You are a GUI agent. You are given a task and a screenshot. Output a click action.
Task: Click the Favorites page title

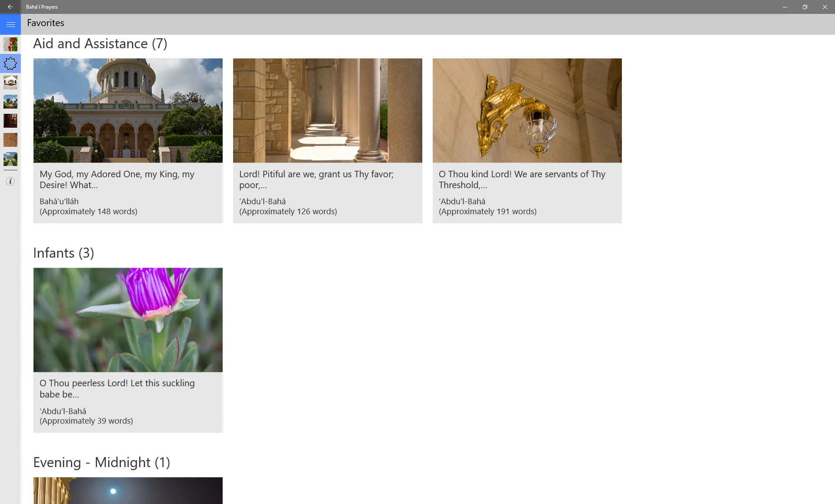point(46,23)
